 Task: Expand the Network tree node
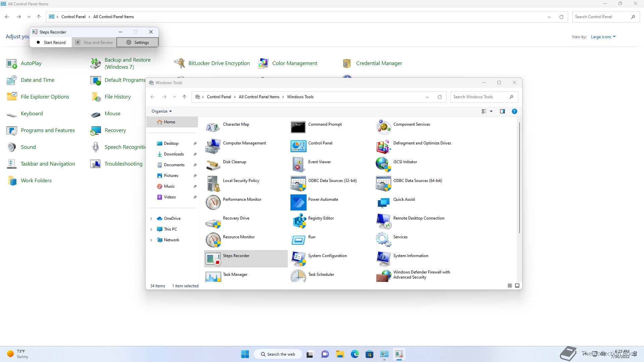(x=151, y=240)
